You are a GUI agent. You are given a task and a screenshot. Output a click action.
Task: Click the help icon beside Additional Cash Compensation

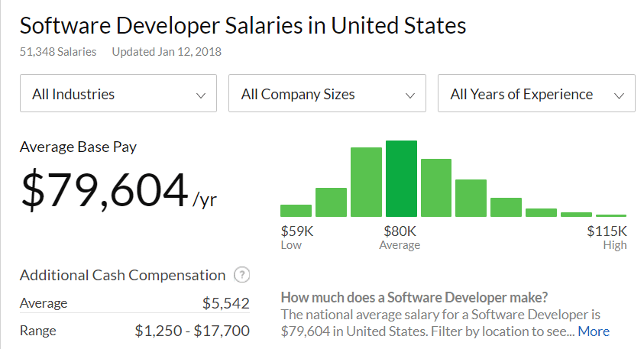[242, 275]
